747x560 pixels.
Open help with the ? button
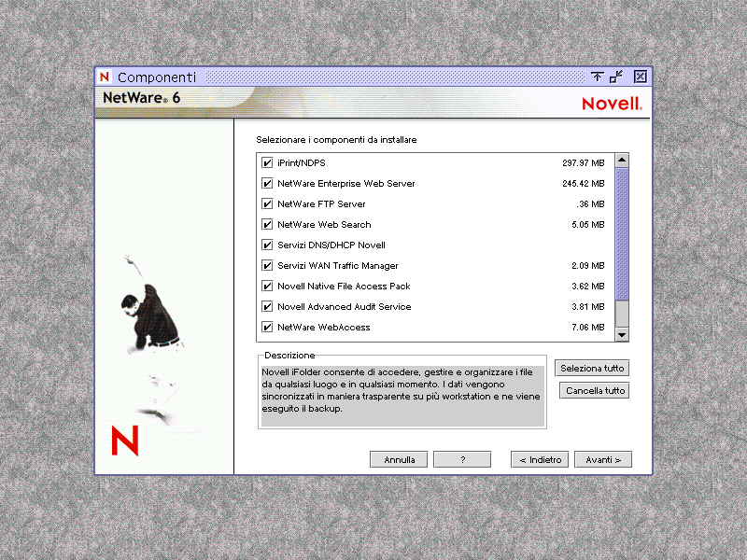tap(462, 459)
